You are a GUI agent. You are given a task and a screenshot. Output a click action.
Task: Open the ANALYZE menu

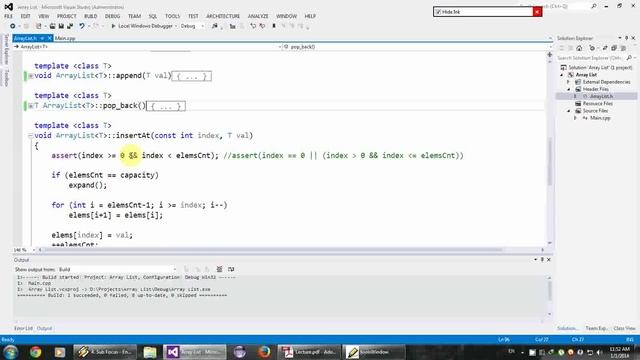tap(258, 16)
